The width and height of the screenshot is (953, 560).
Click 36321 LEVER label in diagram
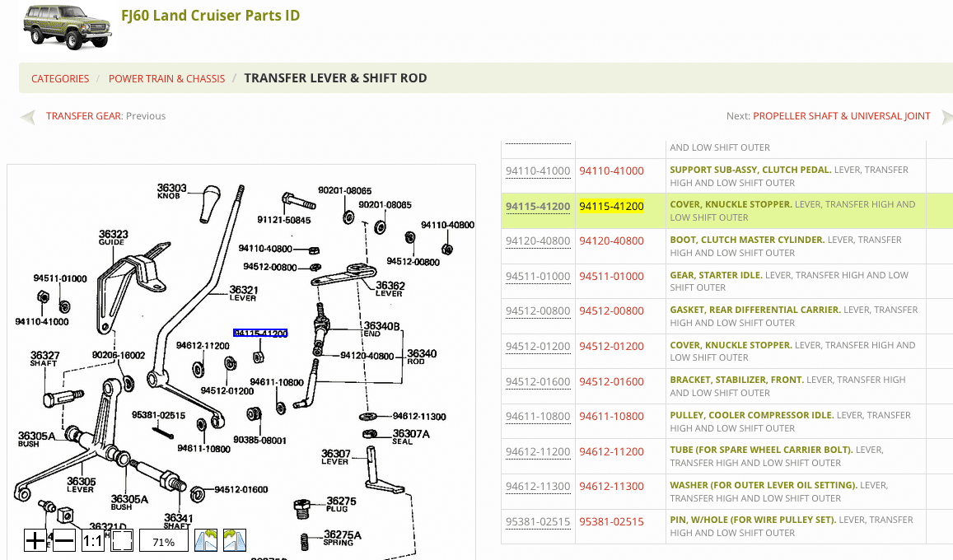tap(244, 293)
